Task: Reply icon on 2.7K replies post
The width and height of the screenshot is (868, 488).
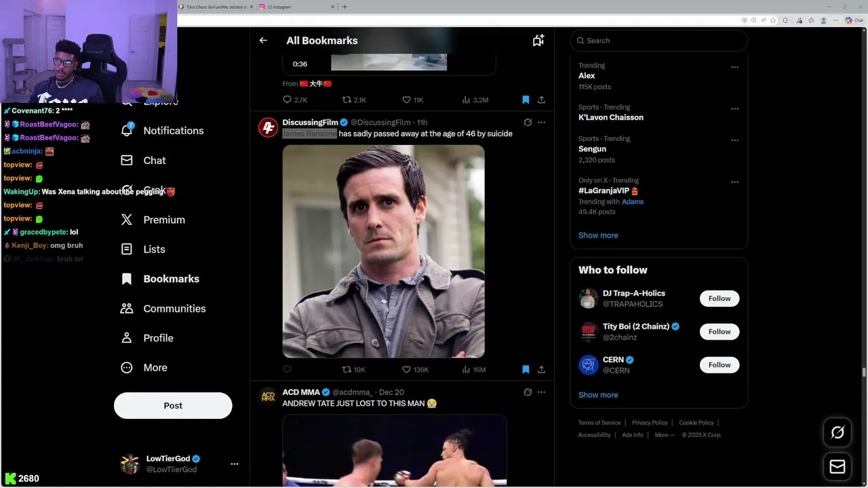Action: (288, 100)
